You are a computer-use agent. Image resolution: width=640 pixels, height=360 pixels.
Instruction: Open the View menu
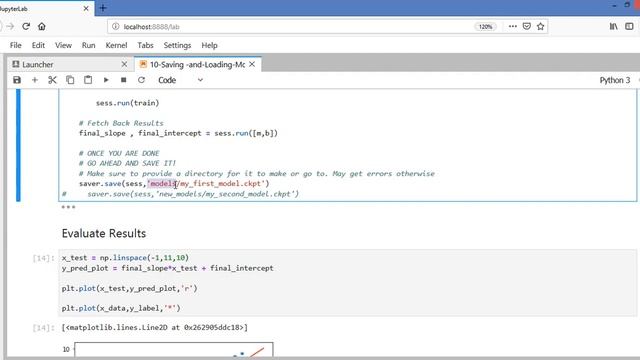tap(63, 45)
